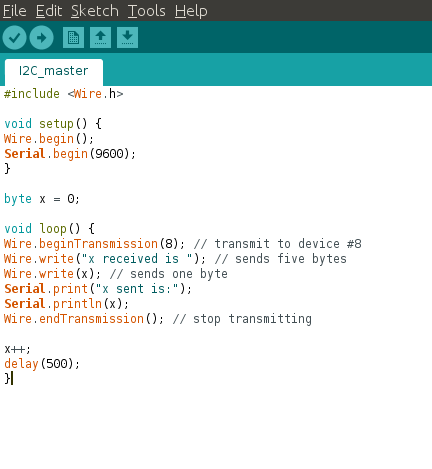The width and height of the screenshot is (432, 469).
Task: Click the '// sends five bytes' comment
Action: click(281, 259)
